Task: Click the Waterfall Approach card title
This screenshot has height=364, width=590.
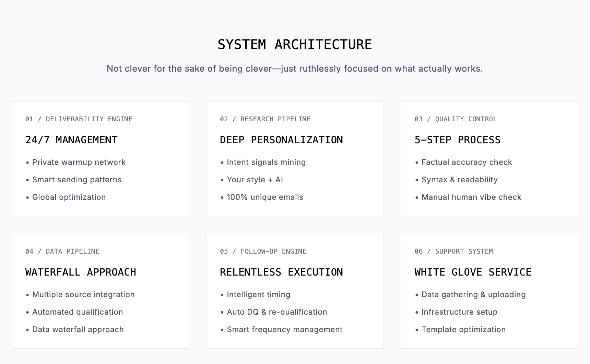Action: point(81,272)
